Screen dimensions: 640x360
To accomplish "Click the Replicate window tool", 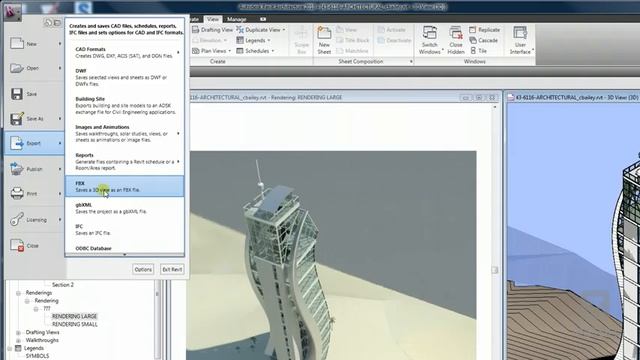I will [x=484, y=30].
